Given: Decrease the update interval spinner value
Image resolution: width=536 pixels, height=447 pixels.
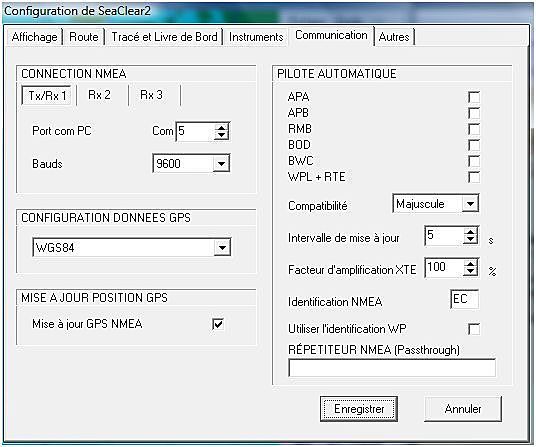Looking at the screenshot, I should click(470, 239).
